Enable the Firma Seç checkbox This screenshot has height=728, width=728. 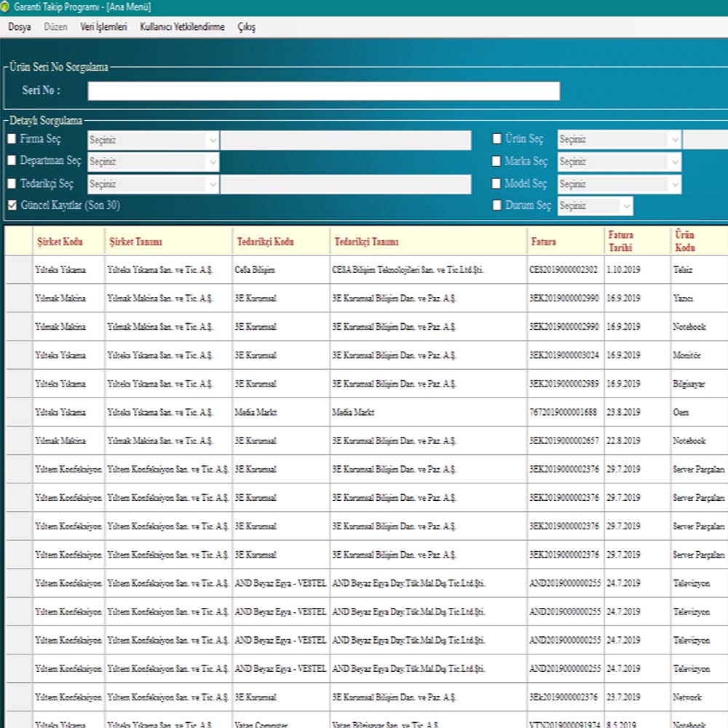(12, 139)
